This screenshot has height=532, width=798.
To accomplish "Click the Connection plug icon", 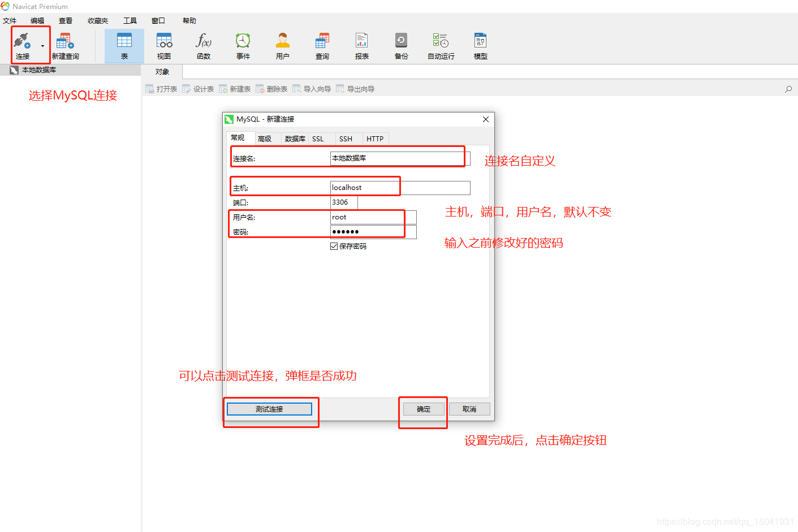I will point(22,41).
